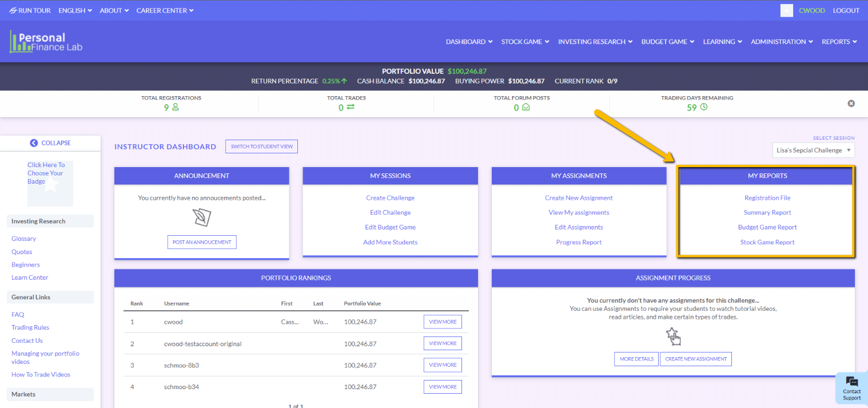Open the Administration nav menu
The width and height of the screenshot is (868, 408).
782,42
